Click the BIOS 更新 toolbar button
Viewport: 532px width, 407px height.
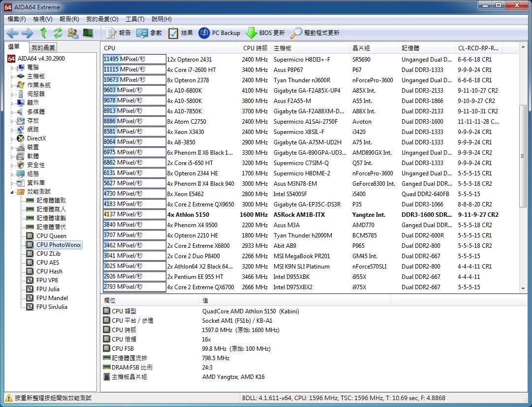(265, 33)
